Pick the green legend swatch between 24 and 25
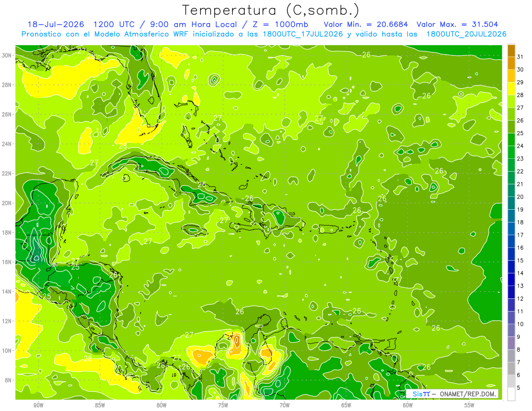Screen dimensions: 532x411 pos(511,140)
